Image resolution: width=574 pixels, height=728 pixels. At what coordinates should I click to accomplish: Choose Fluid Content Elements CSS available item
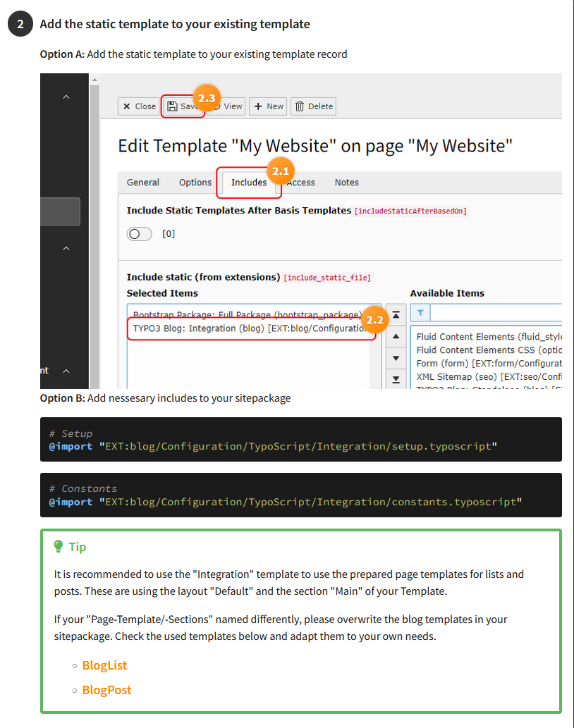tap(489, 350)
